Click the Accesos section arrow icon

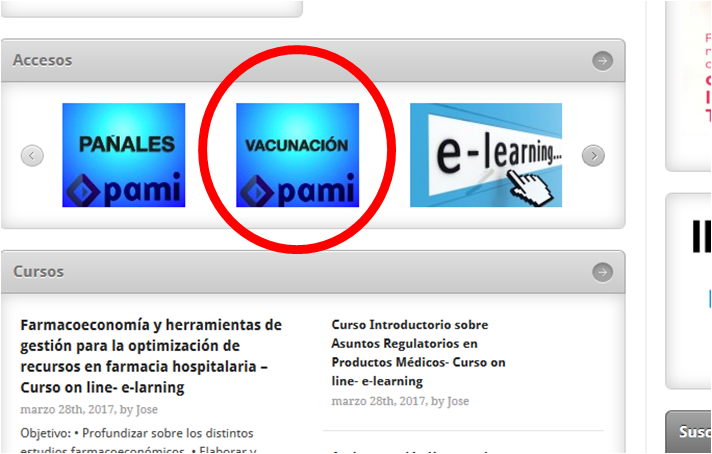[x=603, y=61]
